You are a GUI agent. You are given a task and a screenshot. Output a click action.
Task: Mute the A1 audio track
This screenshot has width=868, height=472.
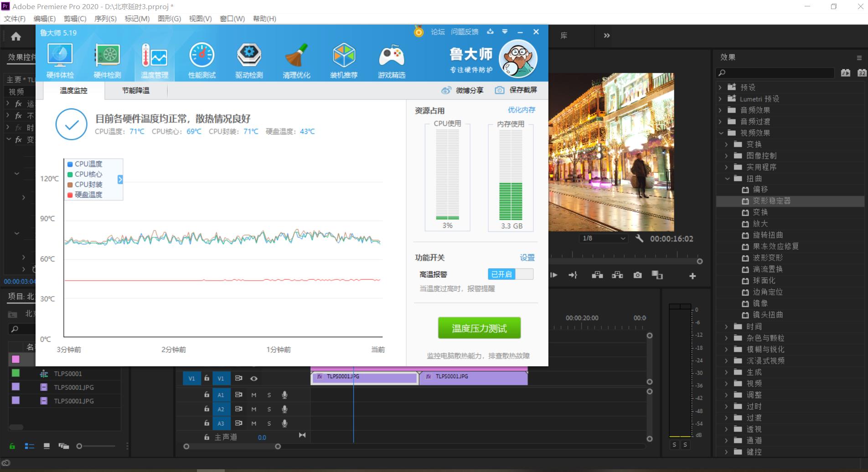click(254, 395)
